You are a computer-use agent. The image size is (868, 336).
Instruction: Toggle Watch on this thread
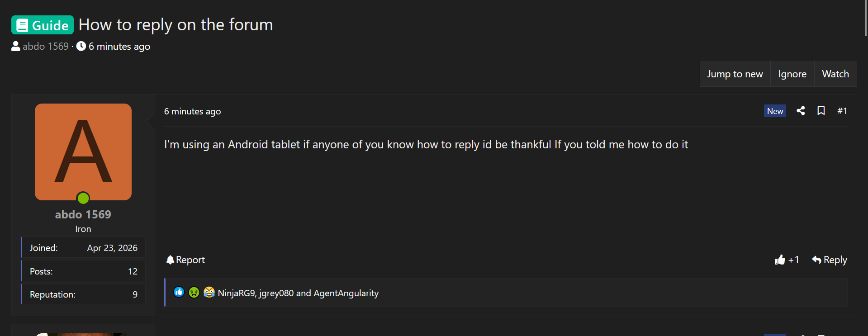(x=835, y=74)
